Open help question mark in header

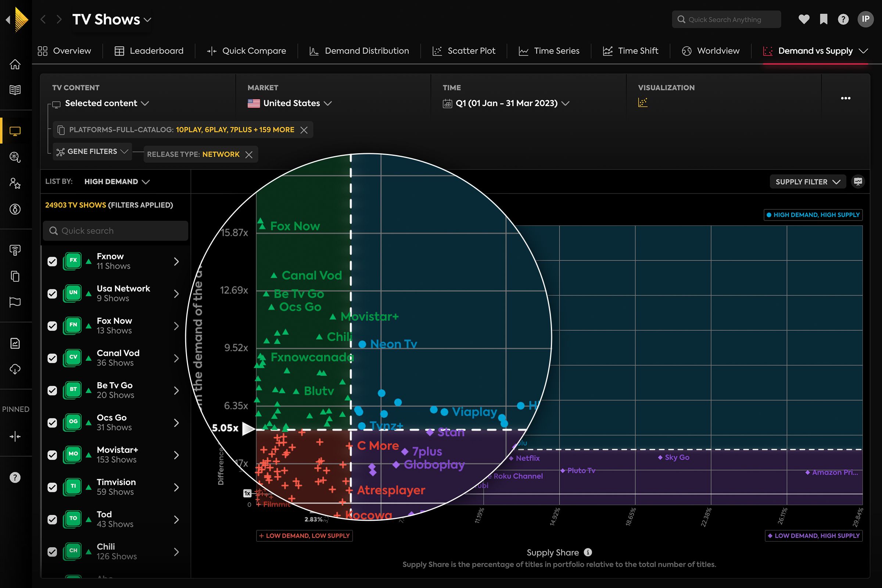[843, 19]
